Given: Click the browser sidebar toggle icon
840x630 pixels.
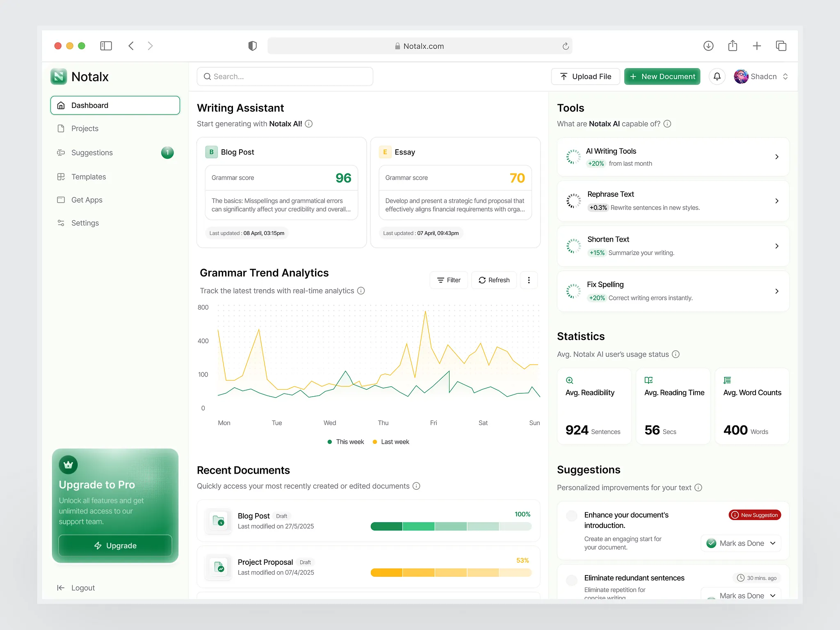Looking at the screenshot, I should 106,46.
